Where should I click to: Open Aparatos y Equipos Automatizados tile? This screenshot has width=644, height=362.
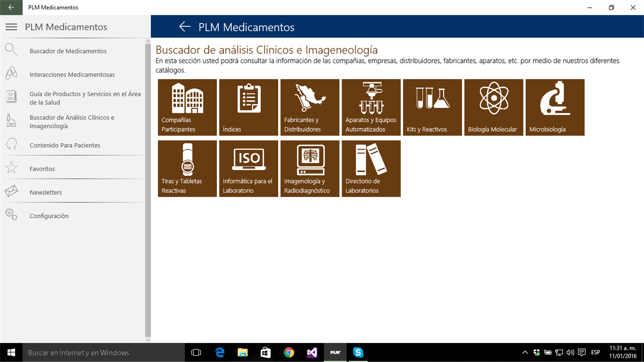pyautogui.click(x=371, y=107)
